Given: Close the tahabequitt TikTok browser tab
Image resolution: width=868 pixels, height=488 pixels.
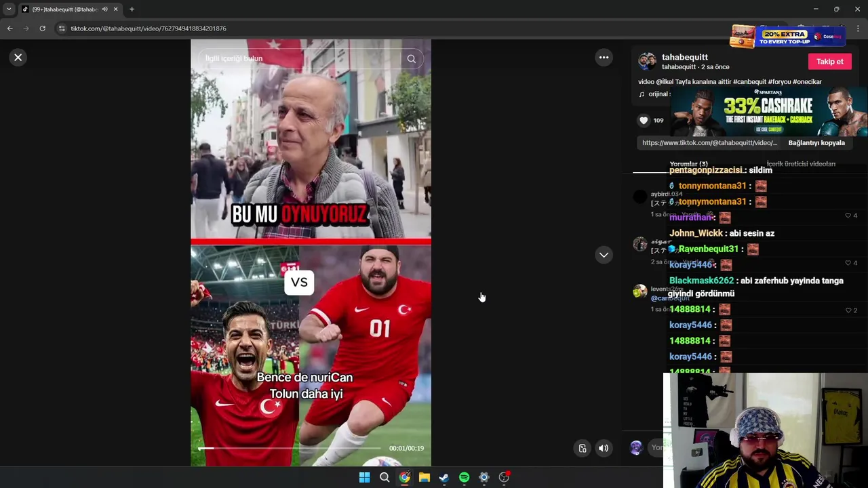Looking at the screenshot, I should (x=115, y=9).
